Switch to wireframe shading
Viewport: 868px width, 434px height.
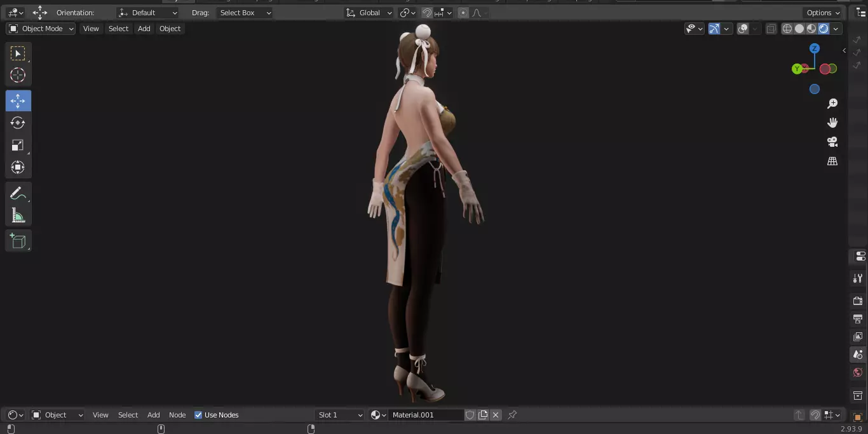point(787,29)
